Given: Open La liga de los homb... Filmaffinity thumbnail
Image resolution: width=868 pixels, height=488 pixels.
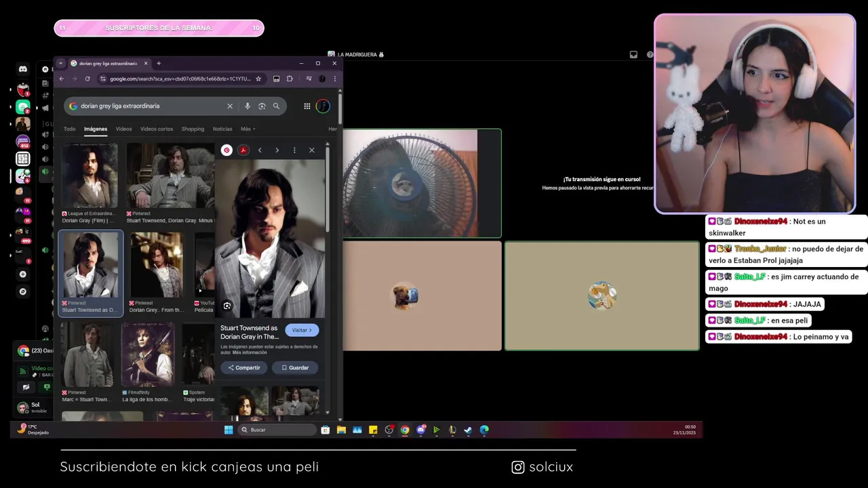Looking at the screenshot, I should (148, 354).
